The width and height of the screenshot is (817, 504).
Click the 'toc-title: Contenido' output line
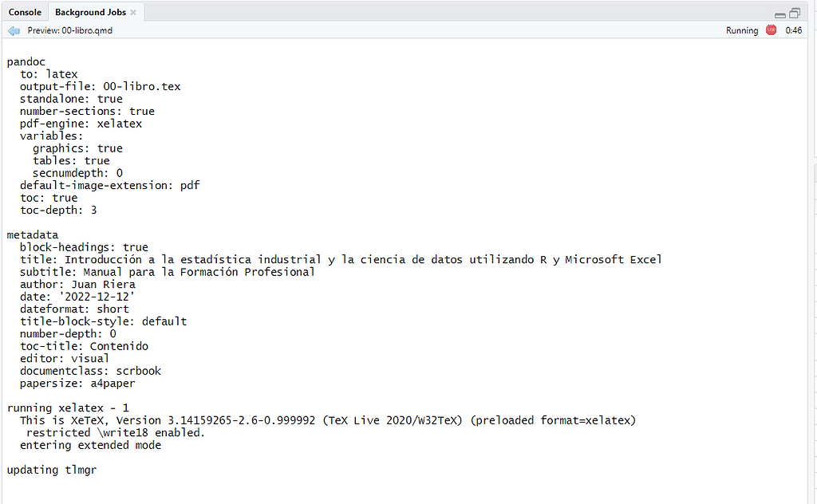84,346
